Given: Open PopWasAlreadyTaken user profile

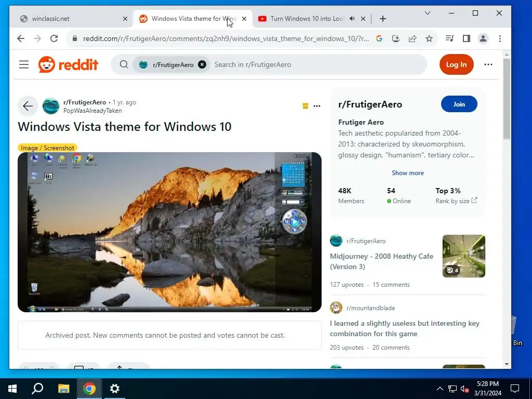Looking at the screenshot, I should 92,111.
